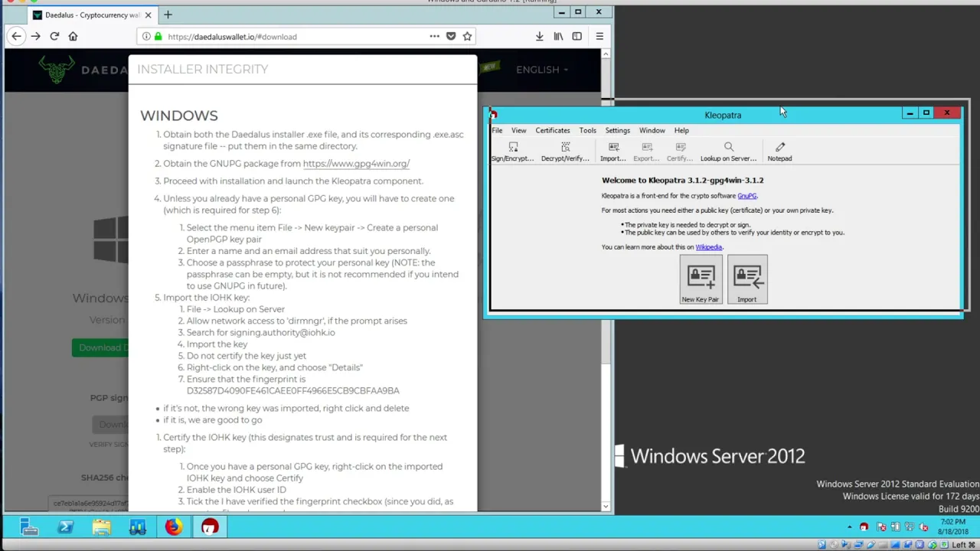Expand the ENGLISH language dropdown
The image size is (980, 551).
tap(541, 70)
